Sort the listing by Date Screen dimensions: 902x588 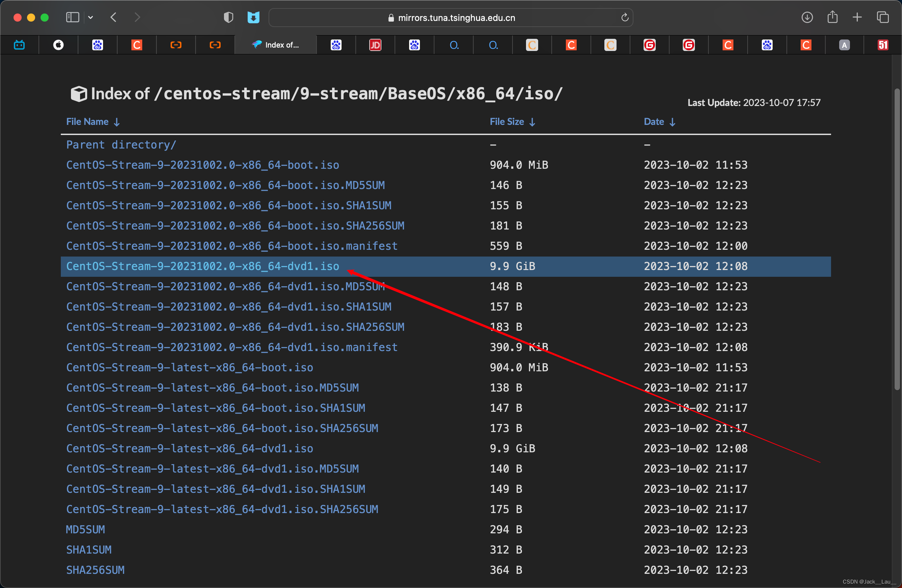point(659,122)
